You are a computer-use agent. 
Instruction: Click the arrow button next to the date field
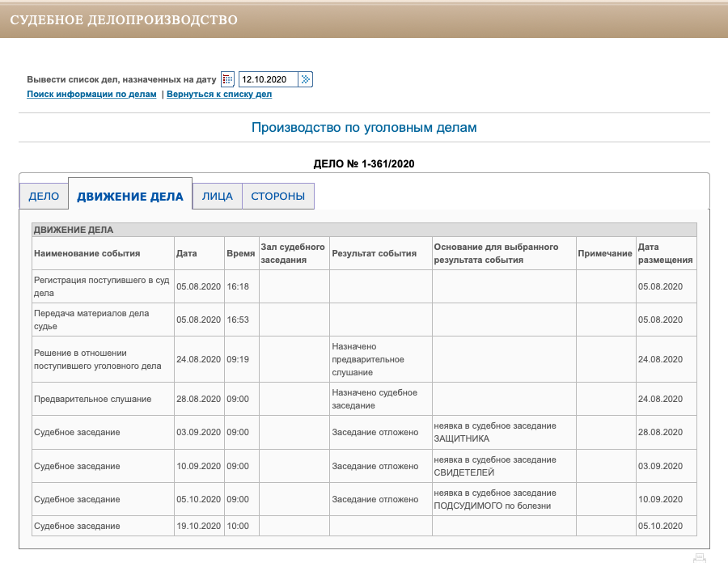click(305, 79)
